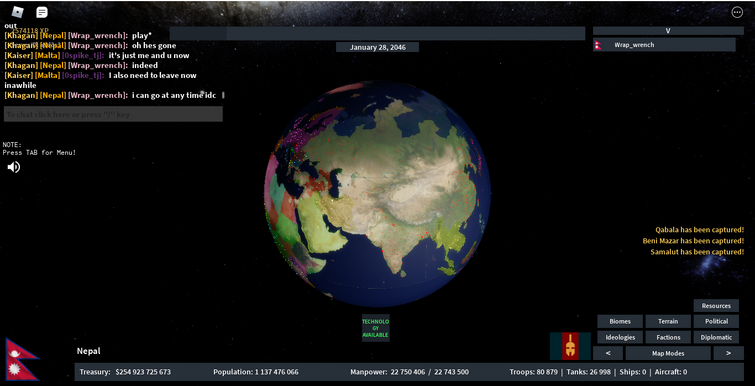
Task: Open the three-dot options menu
Action: [x=737, y=13]
